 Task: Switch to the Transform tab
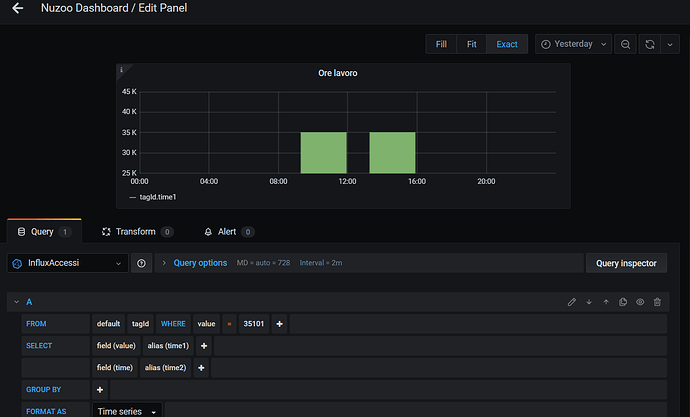tap(137, 231)
